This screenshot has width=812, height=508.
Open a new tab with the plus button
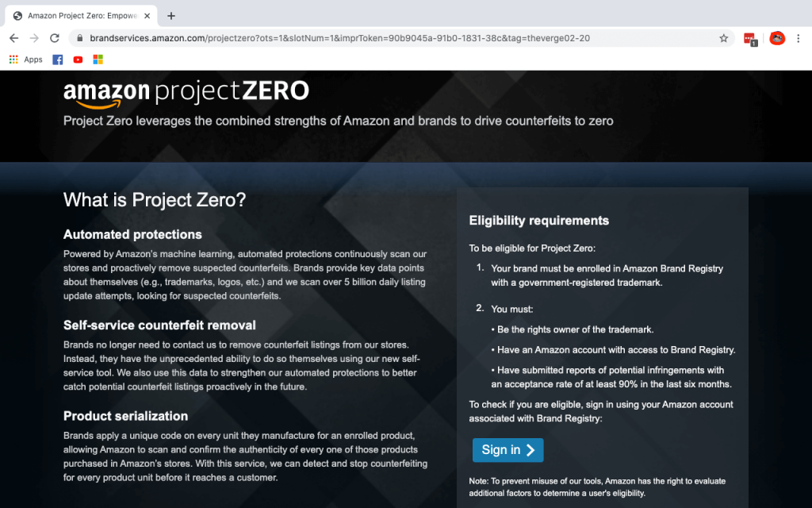click(x=171, y=16)
